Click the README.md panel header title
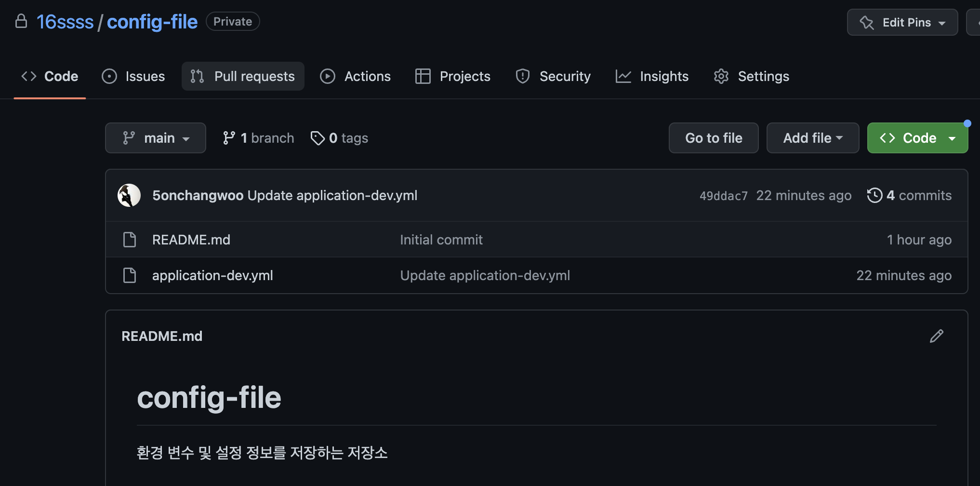The image size is (980, 486). [x=162, y=336]
